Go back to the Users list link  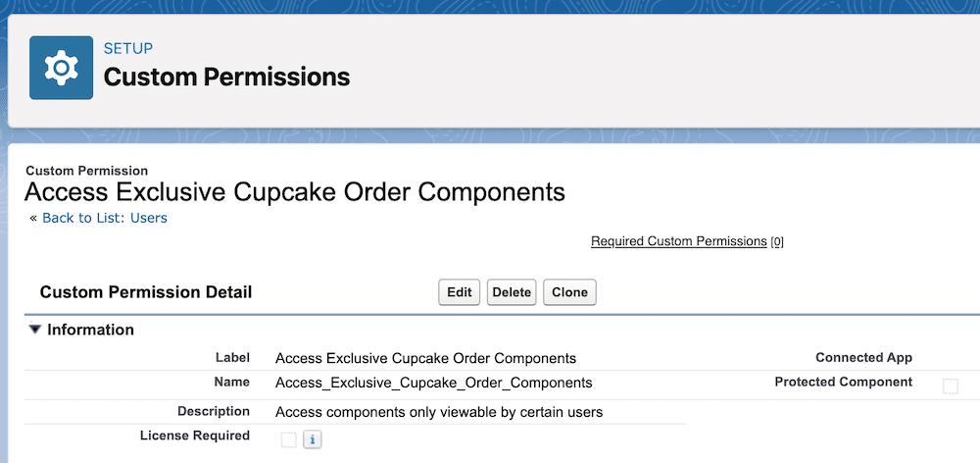(x=105, y=218)
